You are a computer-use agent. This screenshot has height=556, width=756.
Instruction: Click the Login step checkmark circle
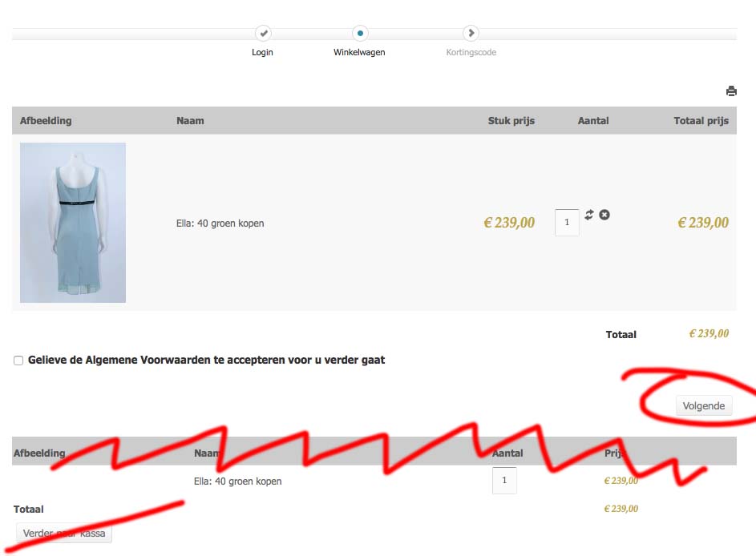tap(263, 33)
